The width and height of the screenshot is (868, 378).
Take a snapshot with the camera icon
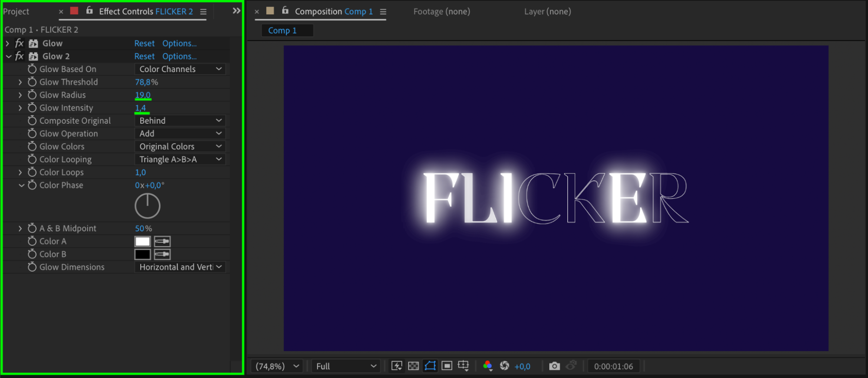554,366
